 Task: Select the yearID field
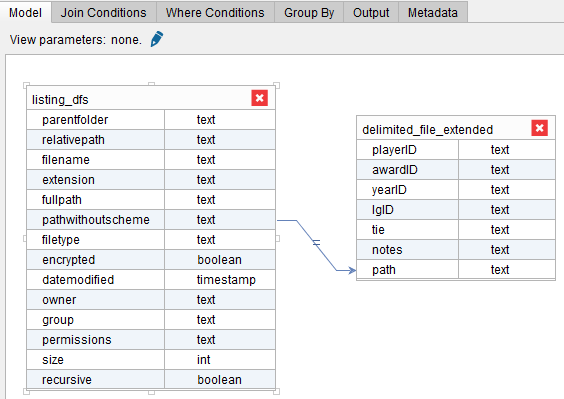[x=408, y=190]
